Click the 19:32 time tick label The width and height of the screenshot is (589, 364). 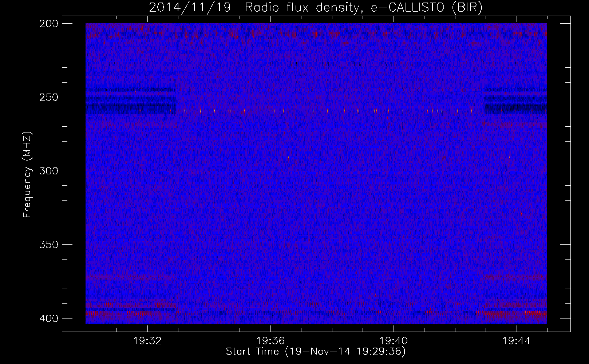pos(147,341)
